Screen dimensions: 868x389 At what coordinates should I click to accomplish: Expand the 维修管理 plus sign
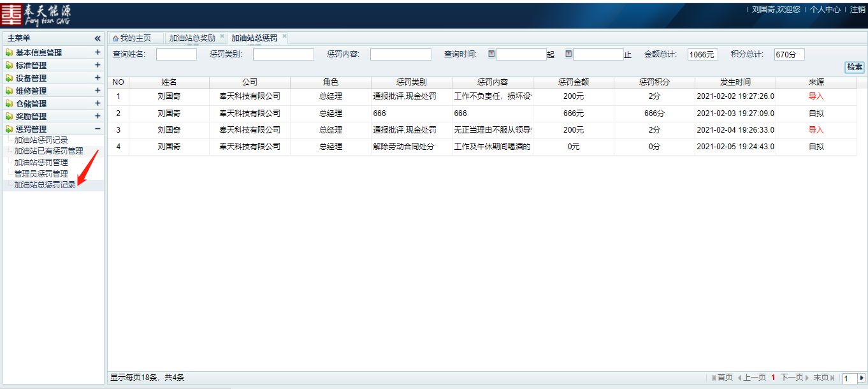click(x=98, y=91)
